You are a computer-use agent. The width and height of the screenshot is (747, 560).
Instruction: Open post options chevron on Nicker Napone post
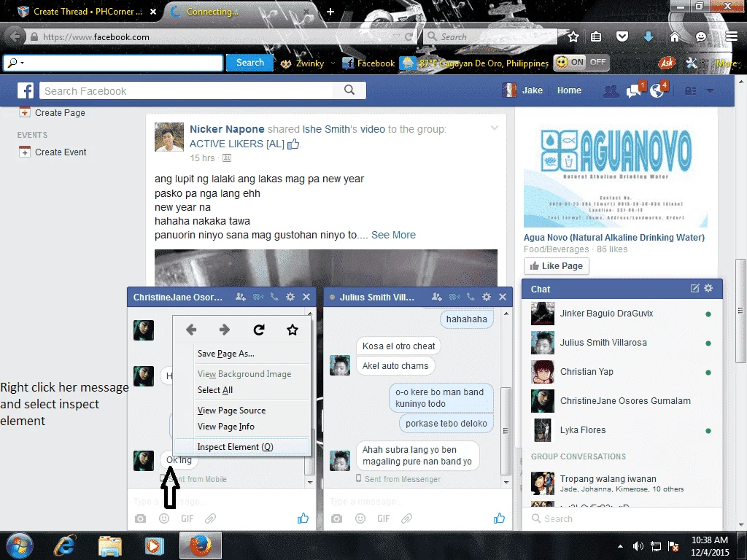pyautogui.click(x=495, y=128)
